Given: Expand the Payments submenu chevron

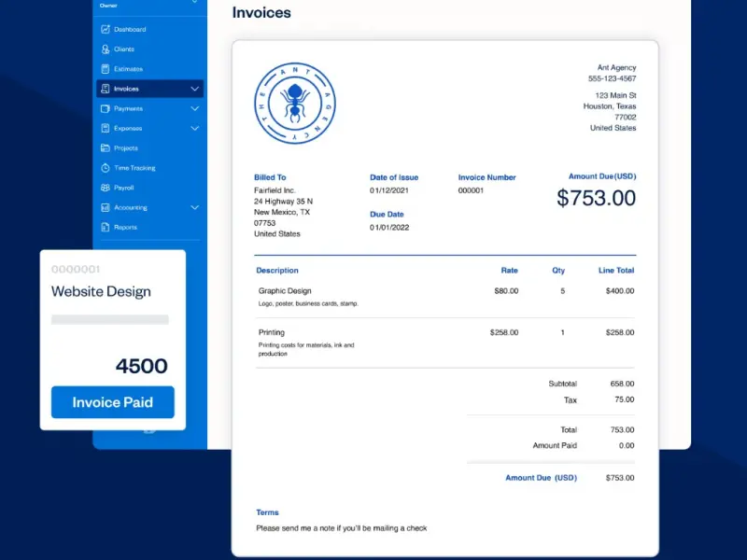Looking at the screenshot, I should pos(194,108).
